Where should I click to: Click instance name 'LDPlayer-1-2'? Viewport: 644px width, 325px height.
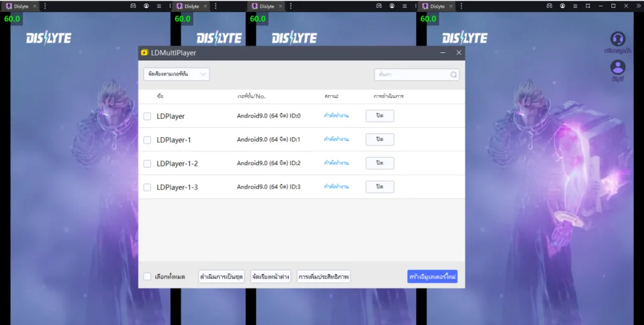click(177, 164)
